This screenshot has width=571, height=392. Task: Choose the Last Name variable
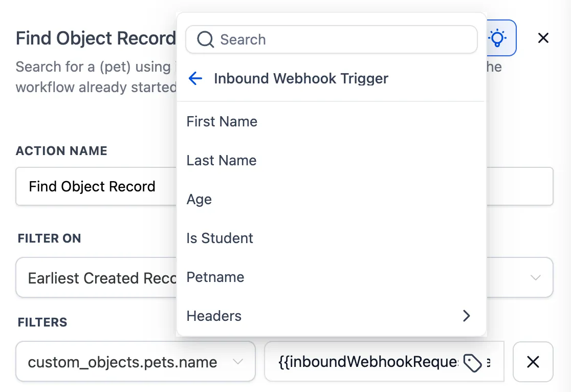coord(332,160)
